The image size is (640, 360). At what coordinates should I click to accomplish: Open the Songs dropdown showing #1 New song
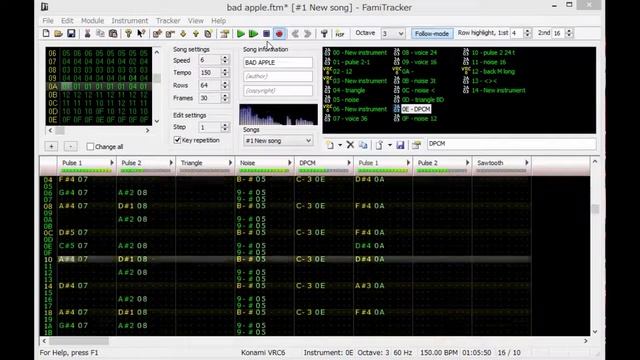[278, 140]
